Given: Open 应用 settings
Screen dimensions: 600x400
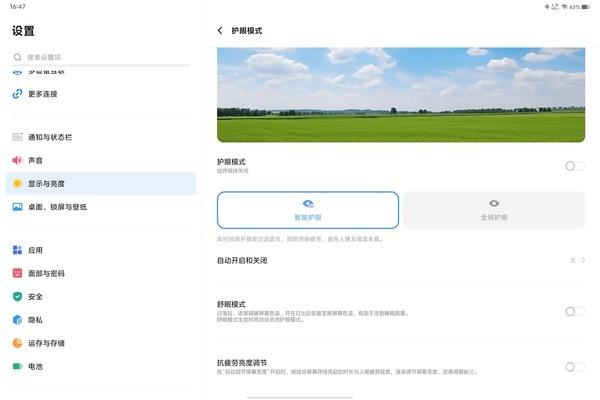Looking at the screenshot, I should point(101,250).
